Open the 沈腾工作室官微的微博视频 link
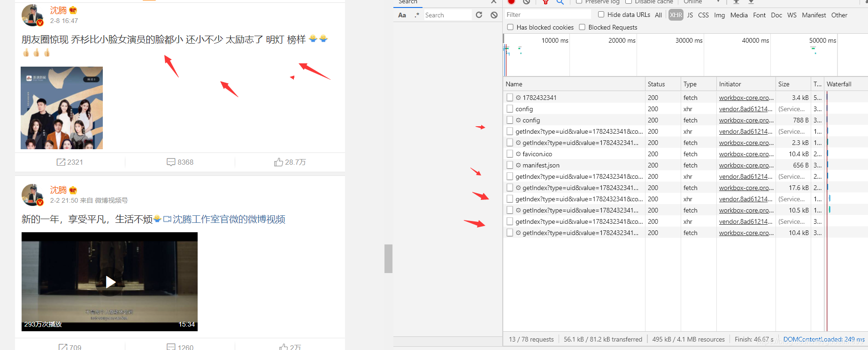Viewport: 868px width, 350px height. (229, 219)
